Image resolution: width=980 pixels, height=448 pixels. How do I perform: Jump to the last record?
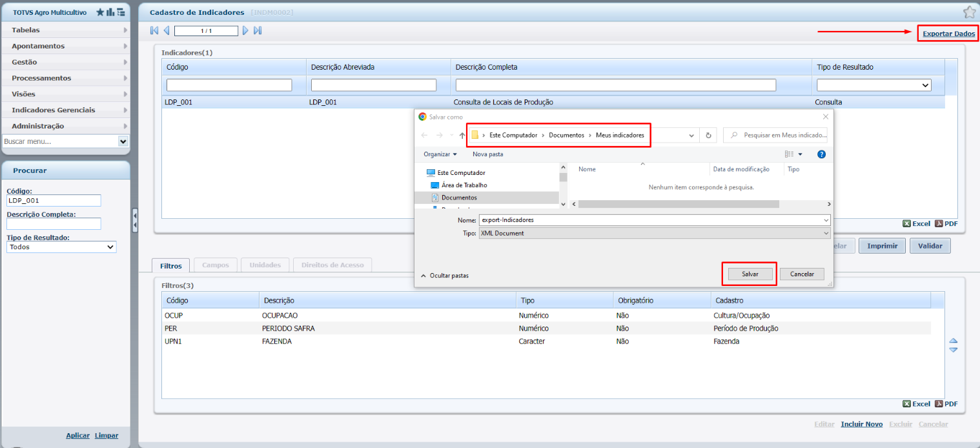(258, 30)
